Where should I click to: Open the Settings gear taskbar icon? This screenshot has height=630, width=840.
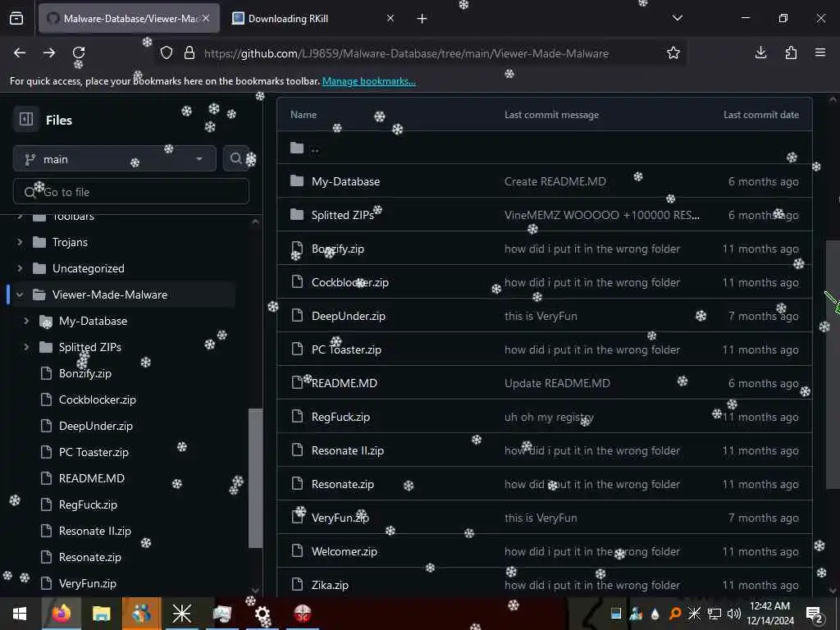click(262, 614)
